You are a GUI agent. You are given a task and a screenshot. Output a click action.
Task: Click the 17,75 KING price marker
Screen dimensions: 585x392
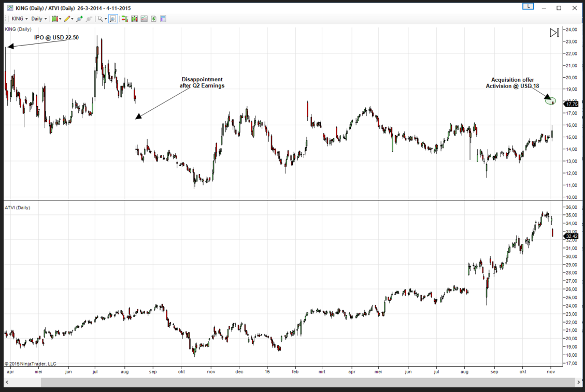[571, 104]
